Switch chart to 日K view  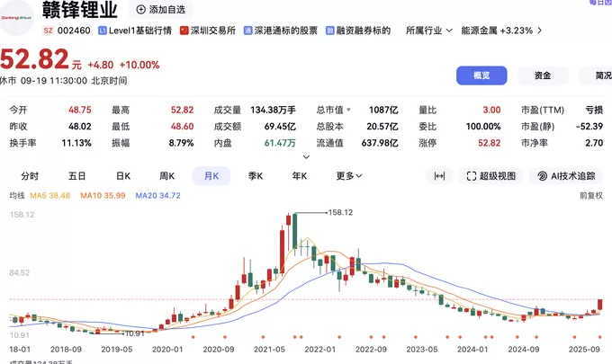pyautogui.click(x=123, y=176)
